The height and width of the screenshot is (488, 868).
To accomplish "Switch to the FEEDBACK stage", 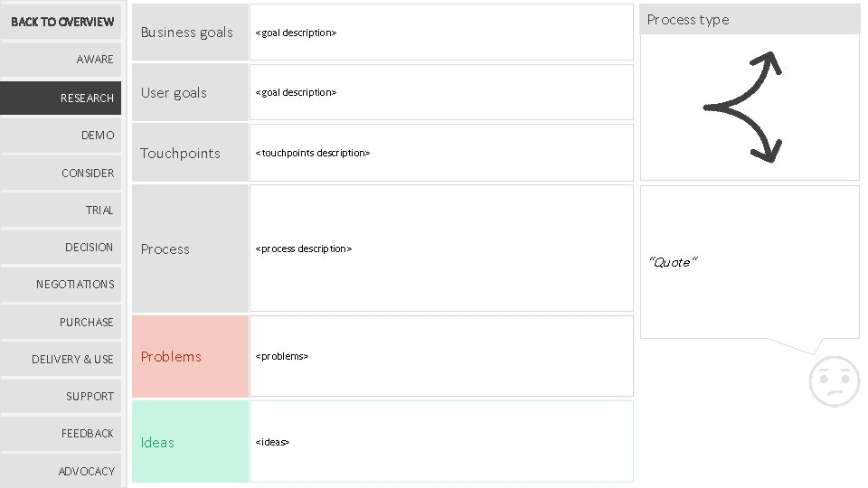I will [62, 434].
